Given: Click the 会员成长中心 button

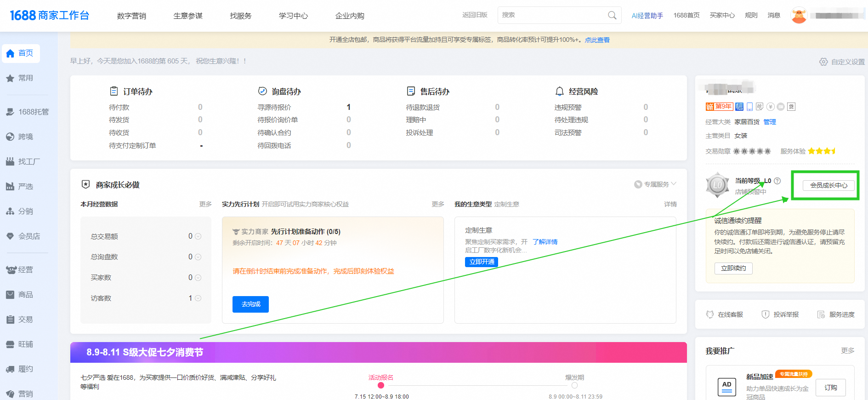Looking at the screenshot, I should (x=828, y=185).
